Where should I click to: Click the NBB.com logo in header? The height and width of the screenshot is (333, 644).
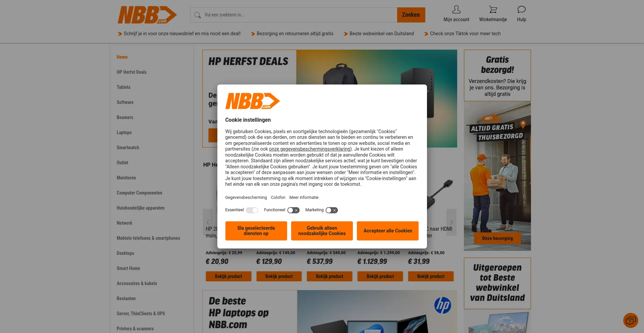point(147,15)
